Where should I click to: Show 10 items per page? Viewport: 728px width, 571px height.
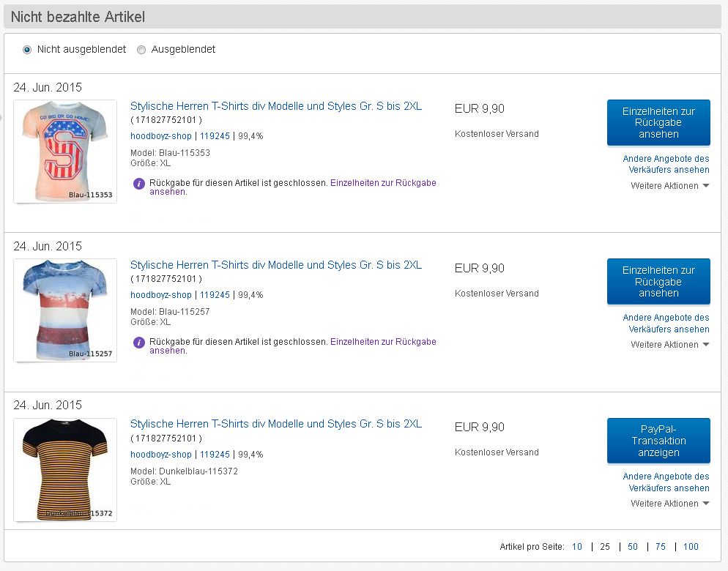(x=577, y=547)
